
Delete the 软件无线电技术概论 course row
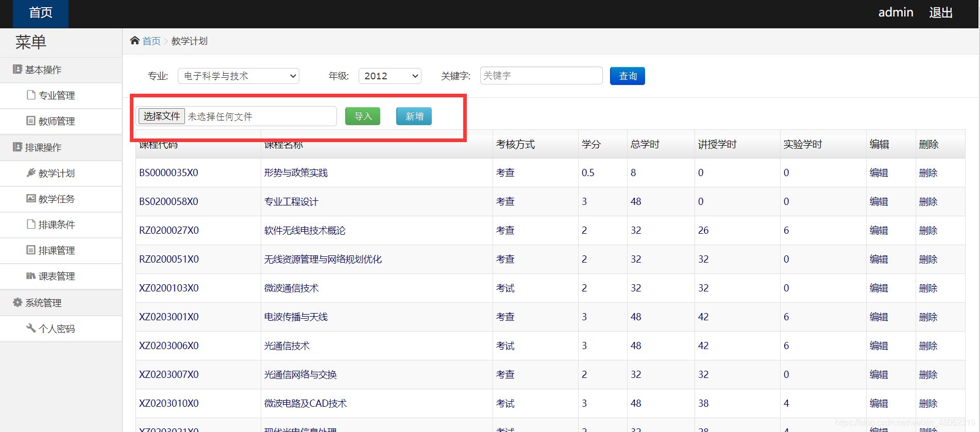point(928,231)
